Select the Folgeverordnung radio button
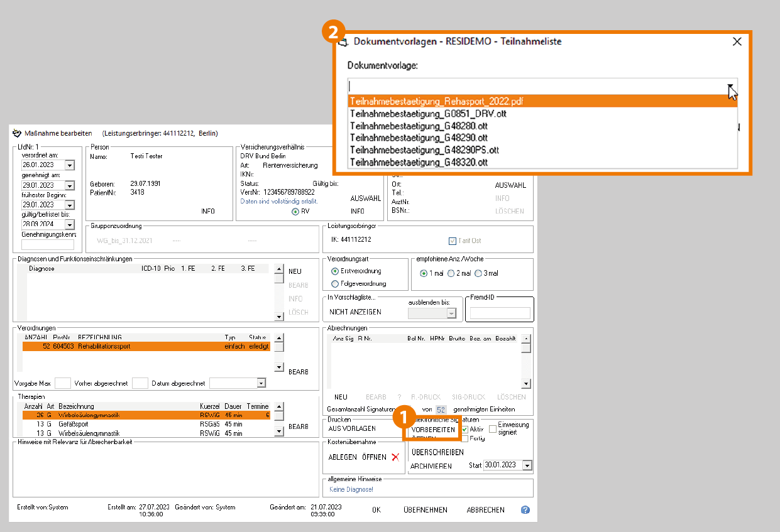Screen dimensions: 780x532 [x=335, y=284]
